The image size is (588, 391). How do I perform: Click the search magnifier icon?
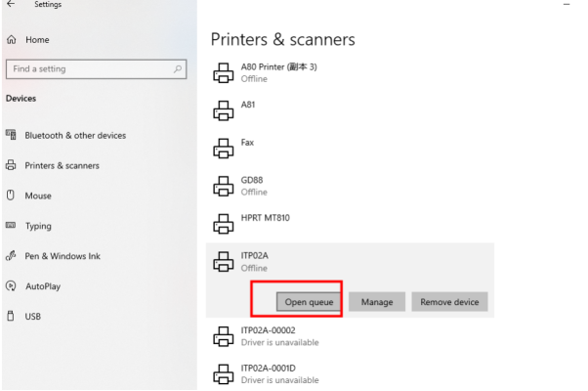coord(178,69)
